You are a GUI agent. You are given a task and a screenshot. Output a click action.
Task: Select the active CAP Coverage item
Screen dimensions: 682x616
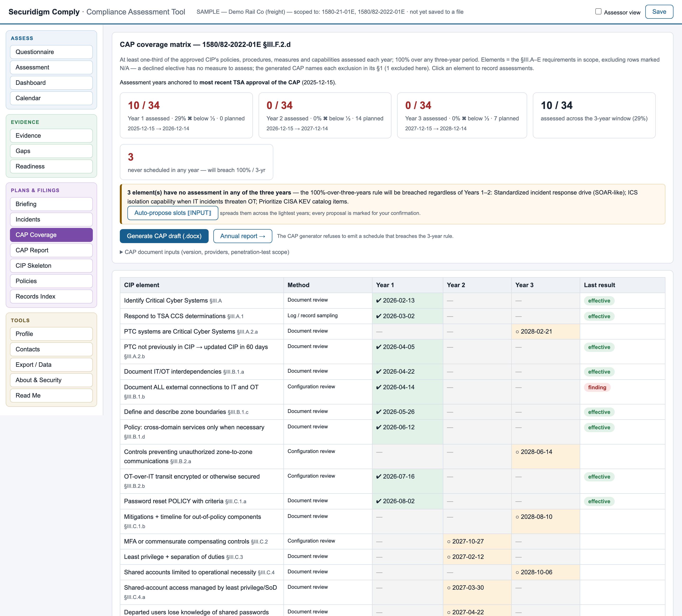51,235
